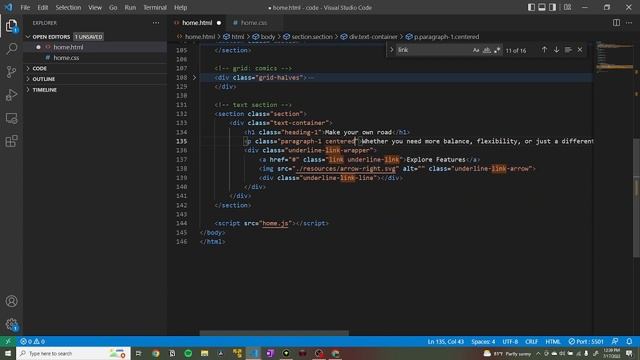
Task: Toggle Match Whole Word in find widget
Action: pos(487,50)
